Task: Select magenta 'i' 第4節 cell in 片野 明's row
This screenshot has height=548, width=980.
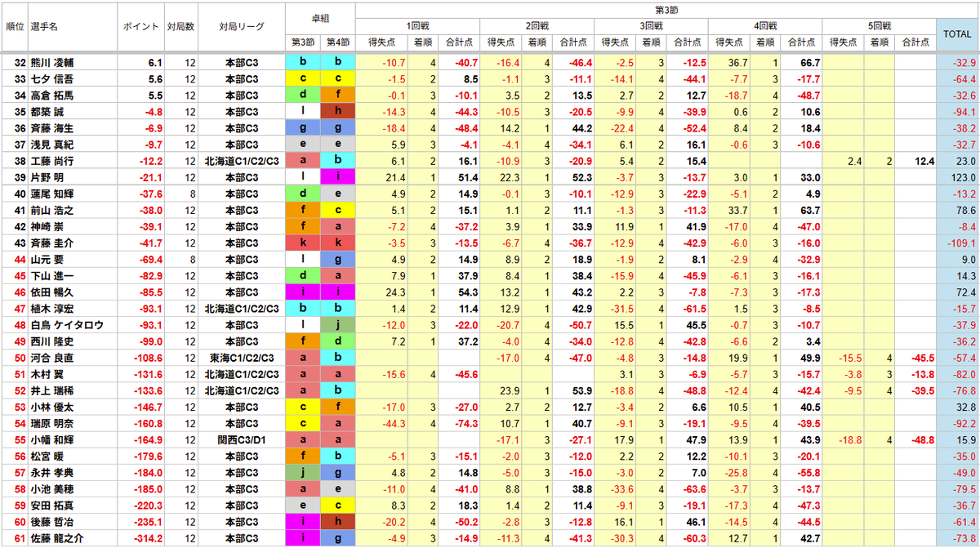Action: click(x=338, y=177)
